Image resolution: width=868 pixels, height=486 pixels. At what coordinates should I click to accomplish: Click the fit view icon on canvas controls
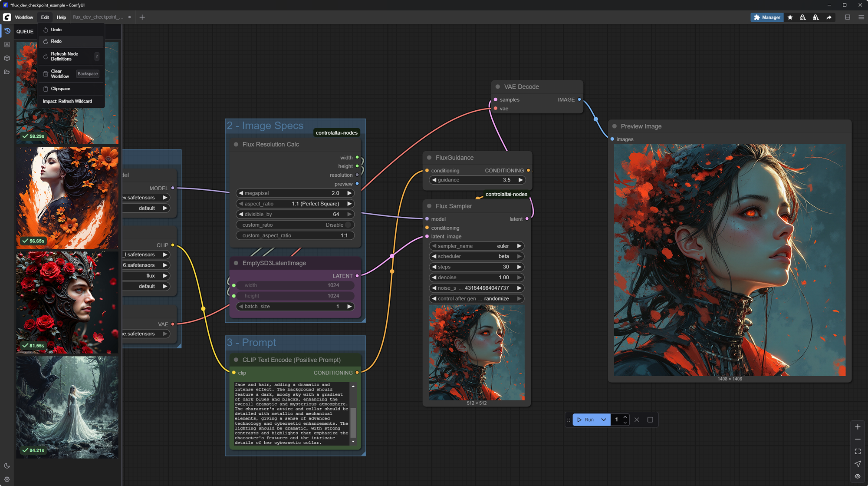[x=858, y=452]
